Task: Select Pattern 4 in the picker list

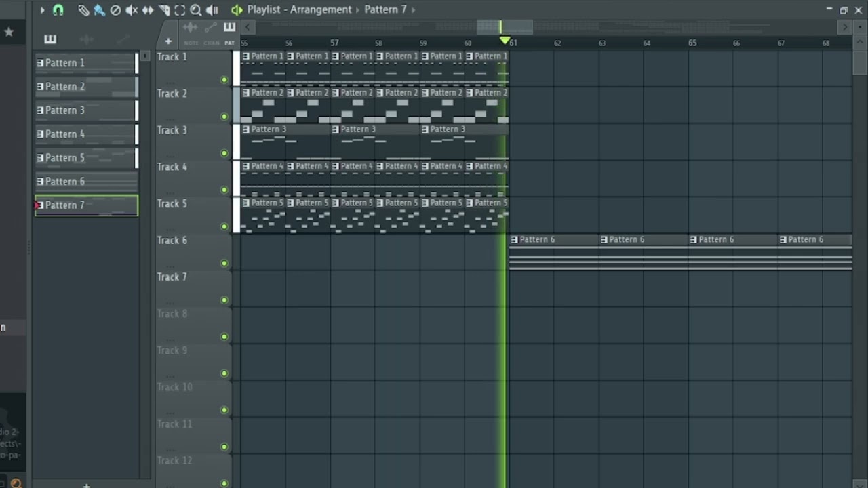Action: tap(86, 134)
